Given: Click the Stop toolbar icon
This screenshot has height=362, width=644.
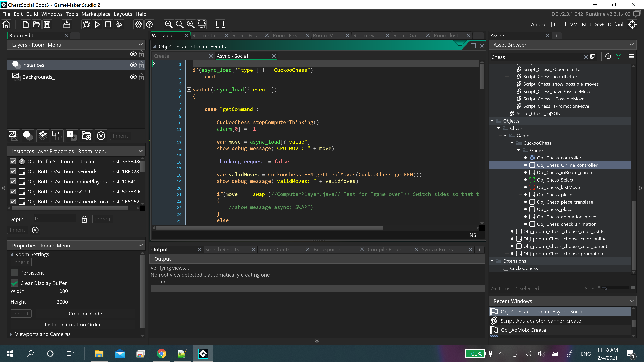Looking at the screenshot, I should (x=108, y=24).
